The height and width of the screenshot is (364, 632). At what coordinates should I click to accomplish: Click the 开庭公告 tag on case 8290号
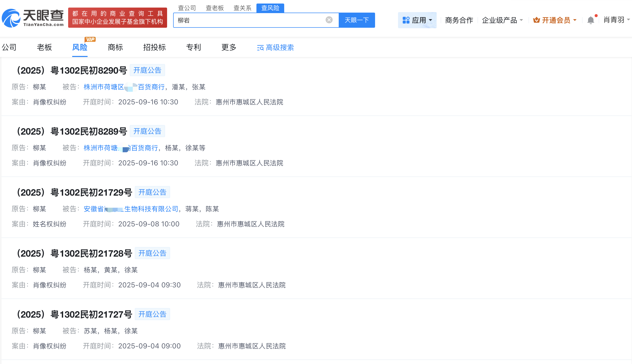[147, 70]
